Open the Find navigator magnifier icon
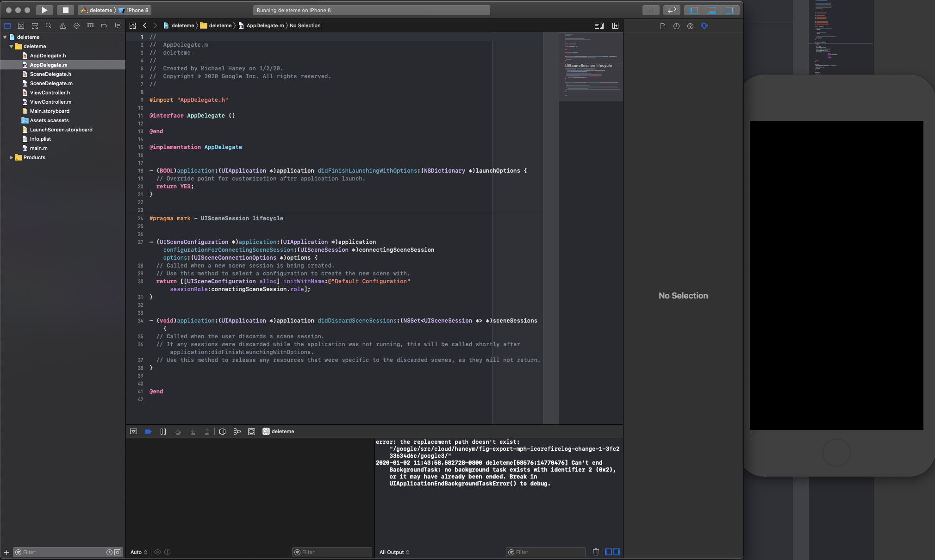The image size is (935, 560). 49,26
